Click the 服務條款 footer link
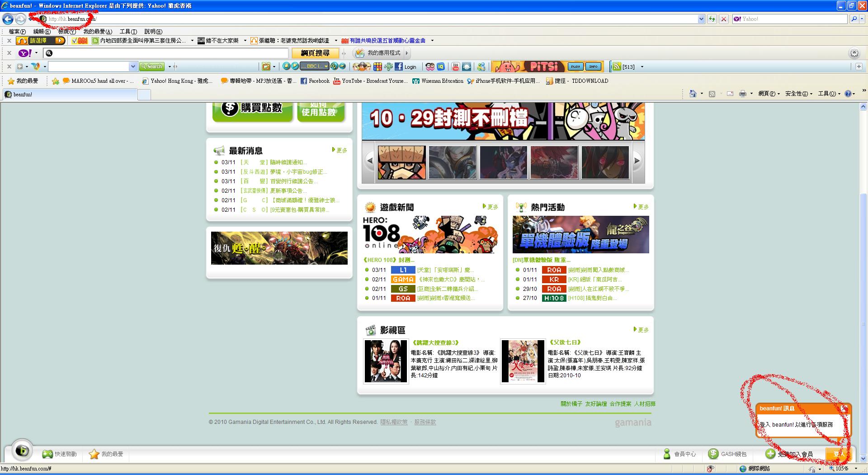The image size is (868, 475). tap(425, 422)
